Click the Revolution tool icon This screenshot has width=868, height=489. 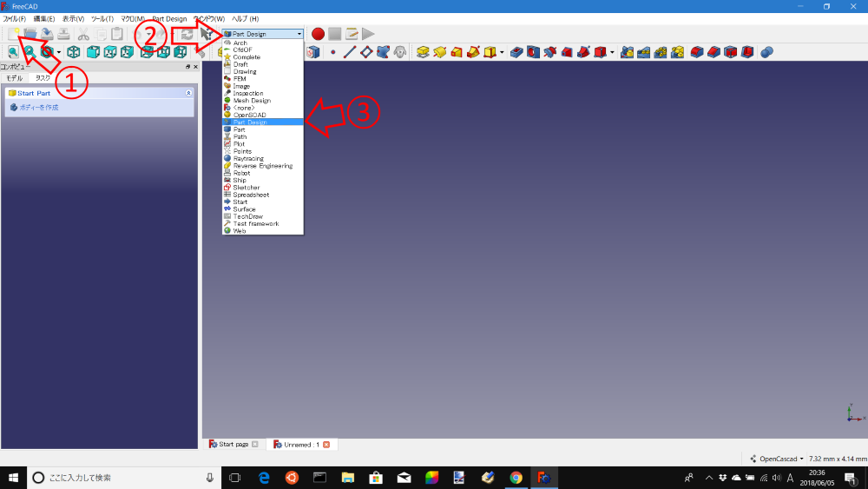click(439, 52)
